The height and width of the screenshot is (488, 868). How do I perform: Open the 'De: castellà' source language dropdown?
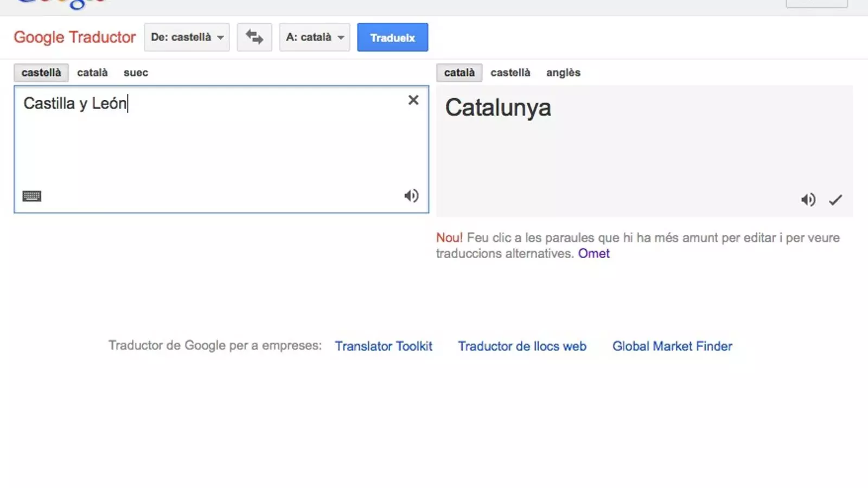click(187, 37)
